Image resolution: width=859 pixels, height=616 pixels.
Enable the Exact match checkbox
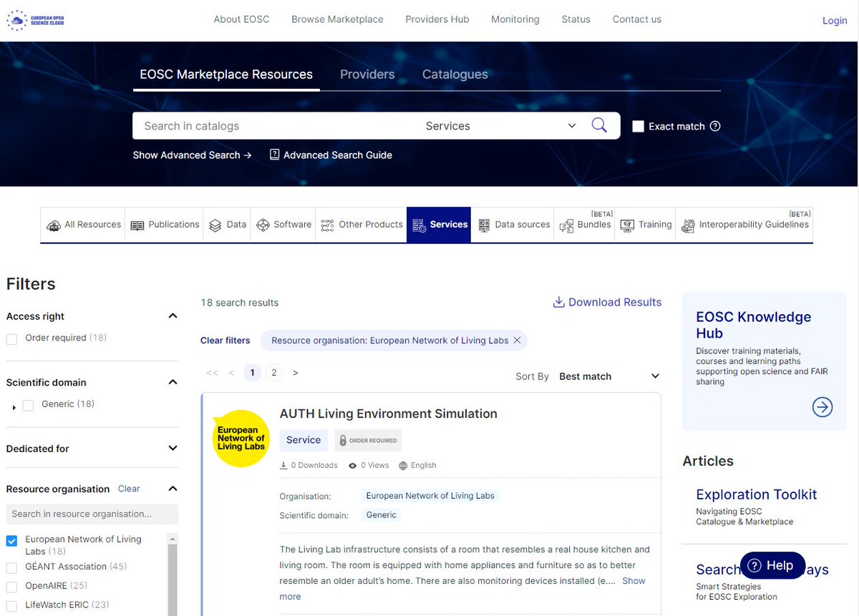(639, 127)
